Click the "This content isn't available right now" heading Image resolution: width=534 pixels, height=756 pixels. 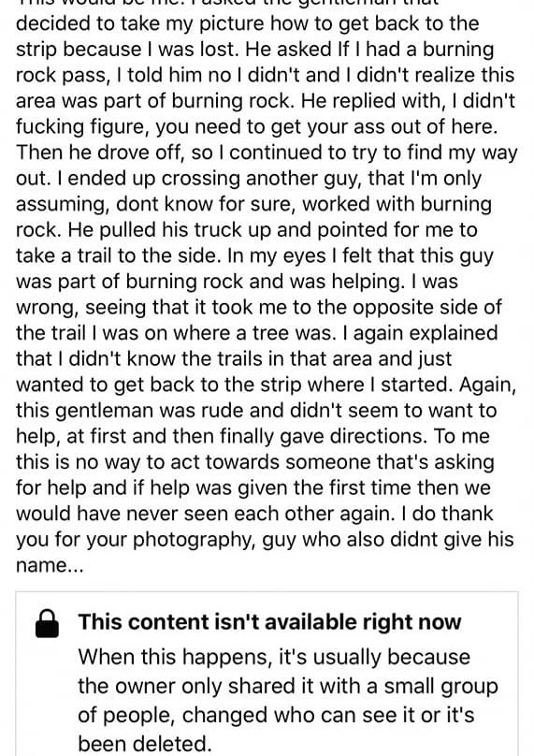270,622
